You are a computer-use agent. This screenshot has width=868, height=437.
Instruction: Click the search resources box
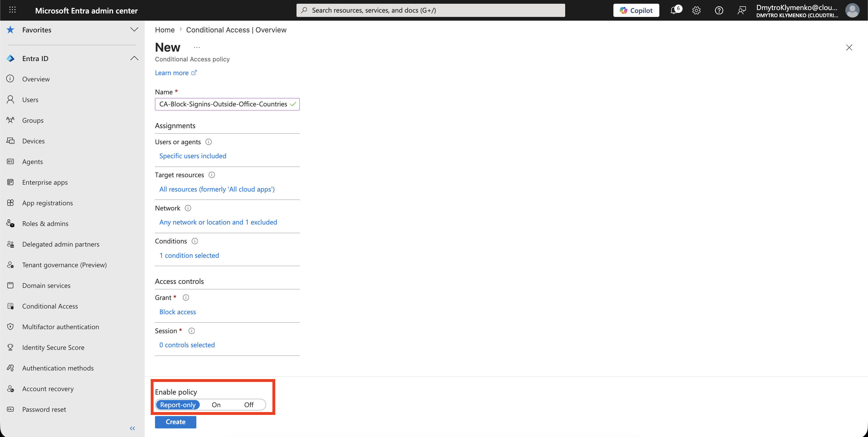[x=431, y=10]
